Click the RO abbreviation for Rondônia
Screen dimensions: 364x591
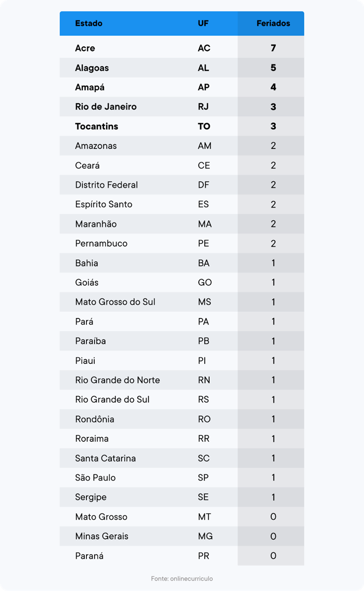204,419
